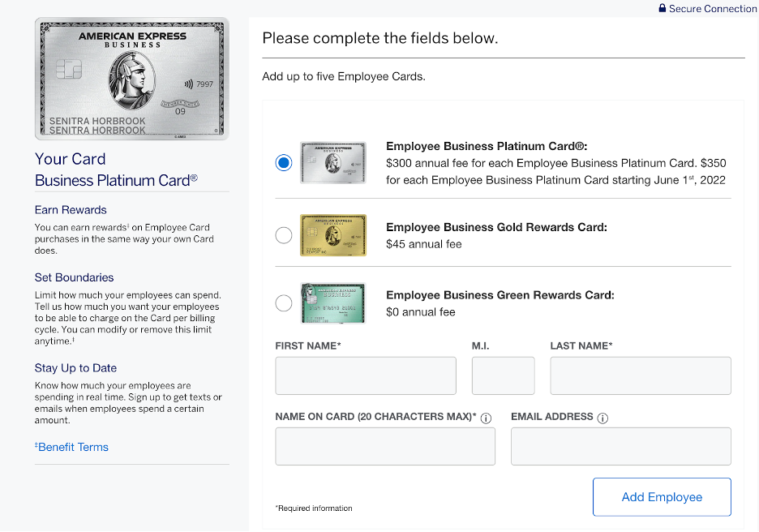Select the Employee Business Platinum Card option
Image resolution: width=759 pixels, height=532 pixels.
click(283, 162)
